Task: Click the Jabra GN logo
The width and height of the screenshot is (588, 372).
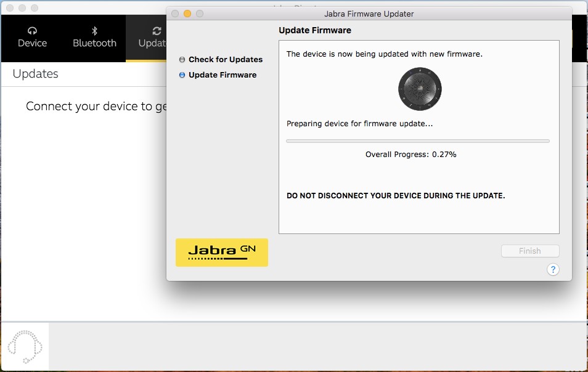Action: (x=222, y=253)
